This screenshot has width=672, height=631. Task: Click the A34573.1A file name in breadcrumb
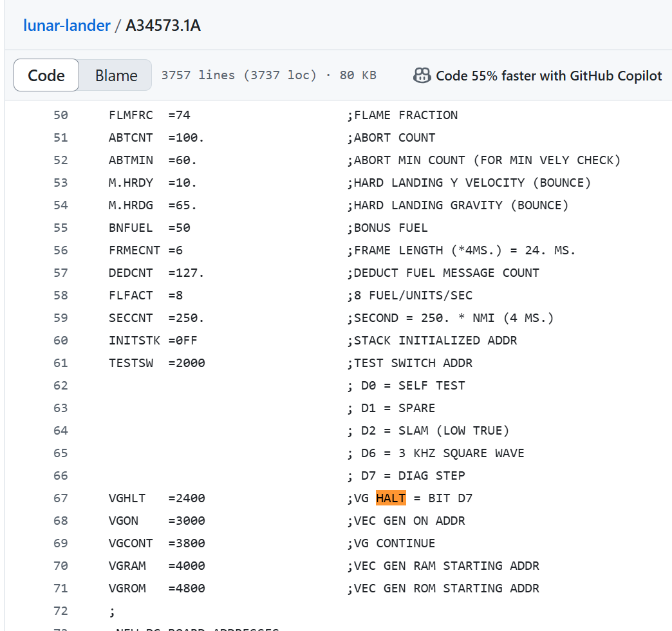(163, 26)
